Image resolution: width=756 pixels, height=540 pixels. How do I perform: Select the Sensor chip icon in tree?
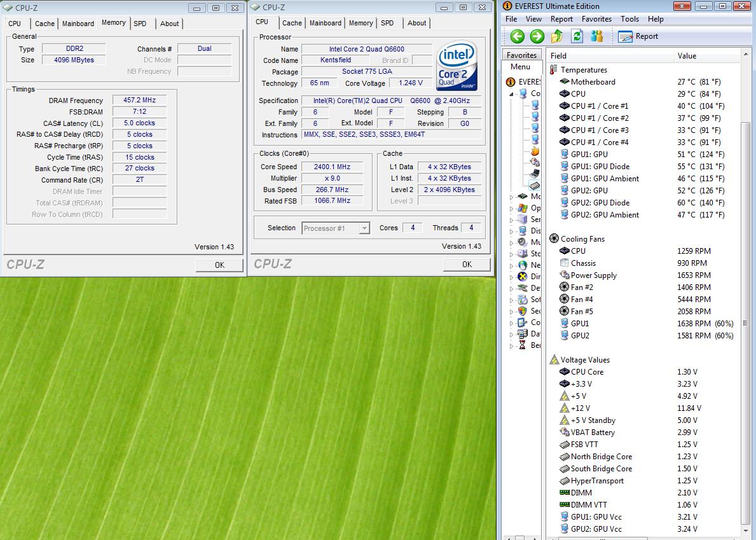point(535,185)
